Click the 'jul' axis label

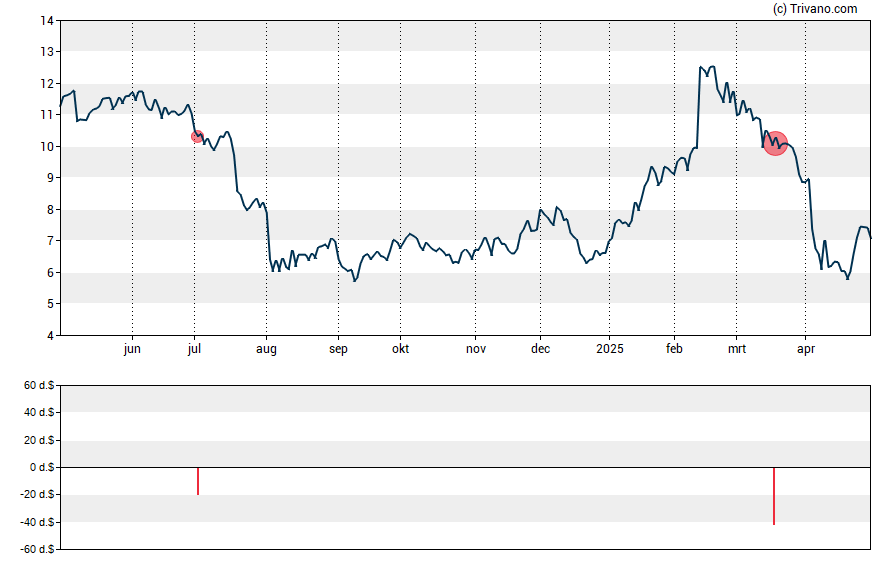(x=194, y=349)
